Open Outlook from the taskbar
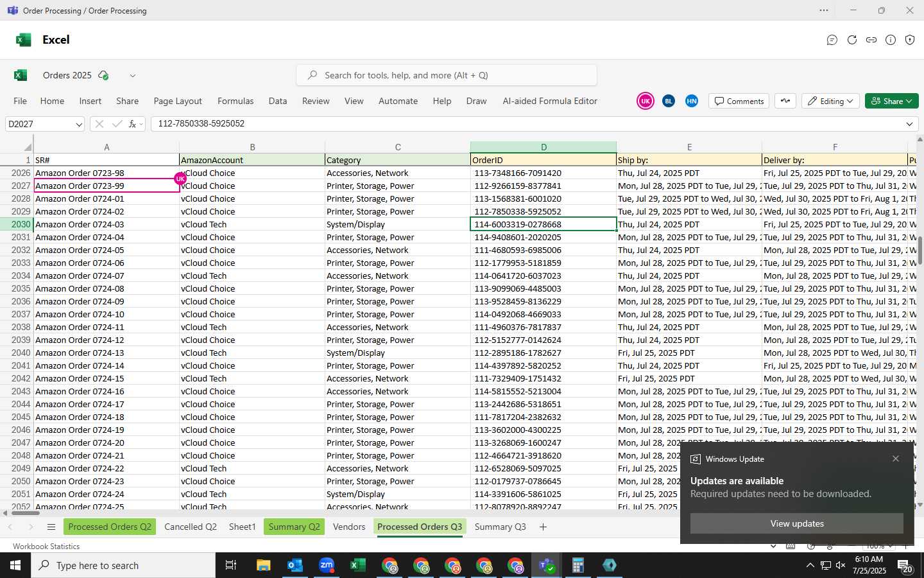 click(295, 565)
